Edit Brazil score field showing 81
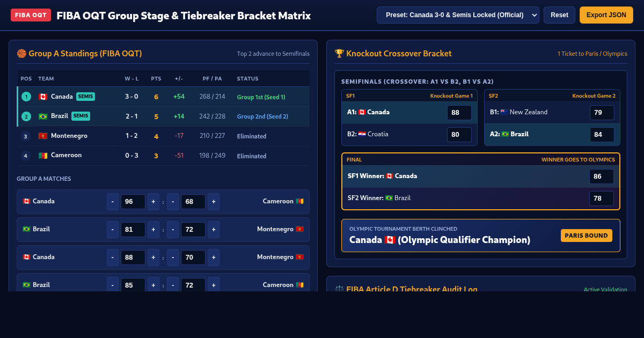The image size is (644, 338). (x=133, y=229)
